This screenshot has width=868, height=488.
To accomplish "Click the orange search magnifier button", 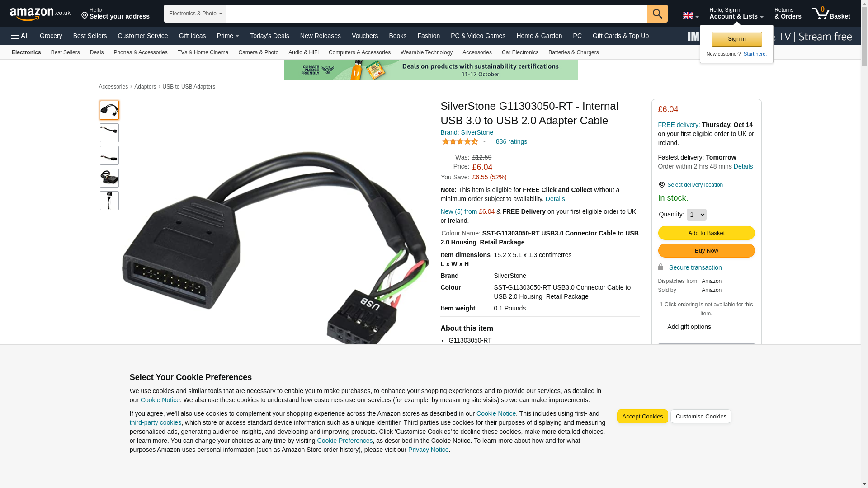I will coord(657,14).
